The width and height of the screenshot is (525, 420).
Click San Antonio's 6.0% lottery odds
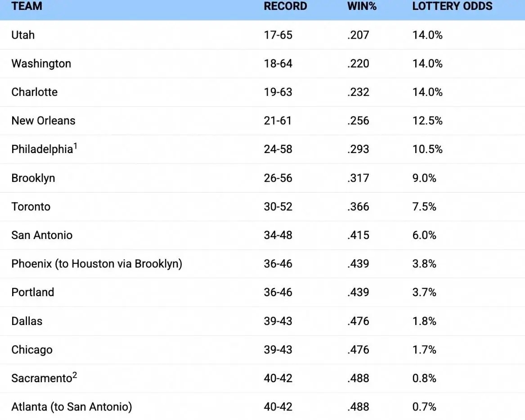[424, 235]
